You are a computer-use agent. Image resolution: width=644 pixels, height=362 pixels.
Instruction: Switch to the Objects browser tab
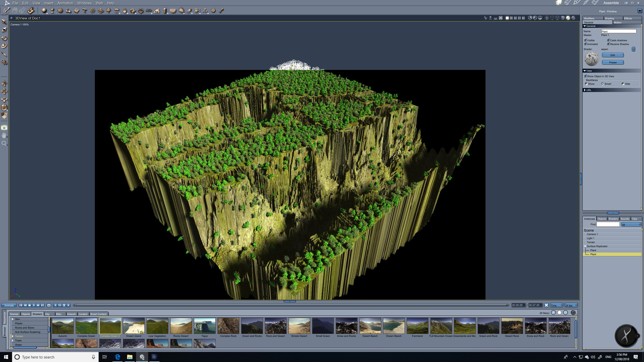(x=25, y=314)
